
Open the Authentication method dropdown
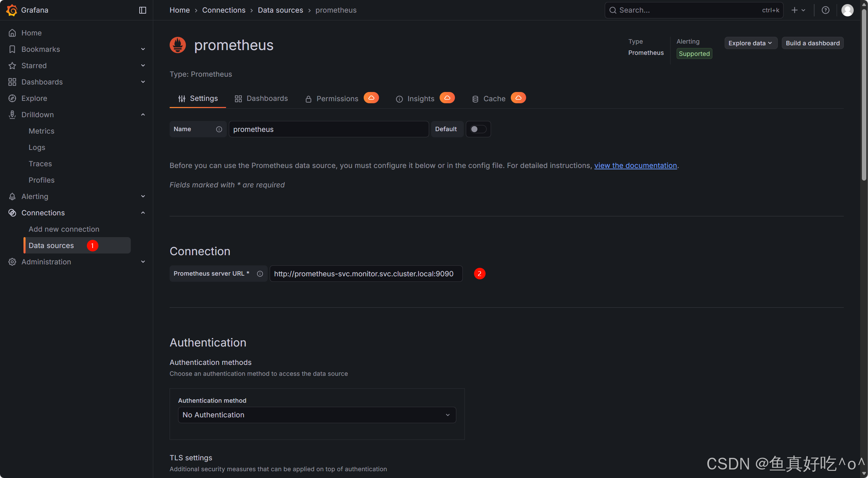click(317, 415)
